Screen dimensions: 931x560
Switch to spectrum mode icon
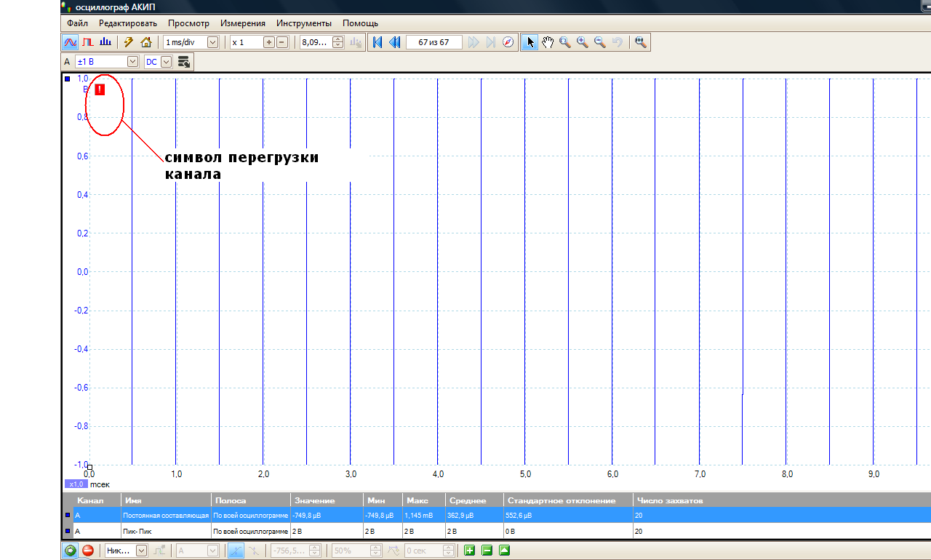105,42
